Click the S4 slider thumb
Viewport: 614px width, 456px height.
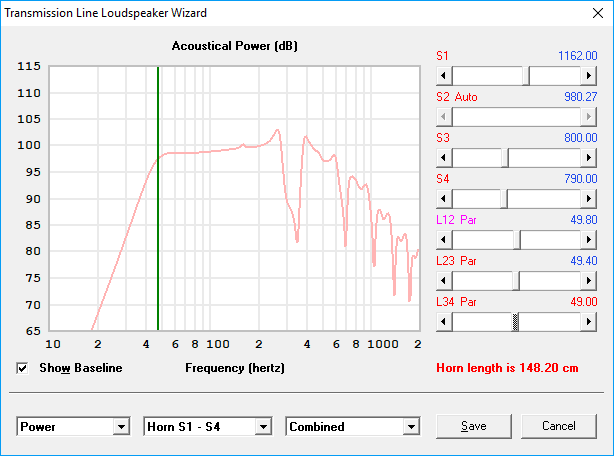504,199
